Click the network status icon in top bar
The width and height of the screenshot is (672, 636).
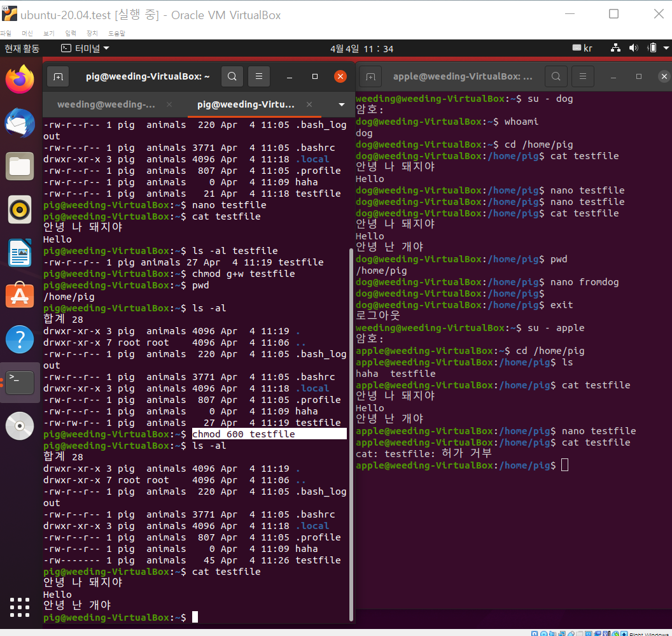coord(615,48)
